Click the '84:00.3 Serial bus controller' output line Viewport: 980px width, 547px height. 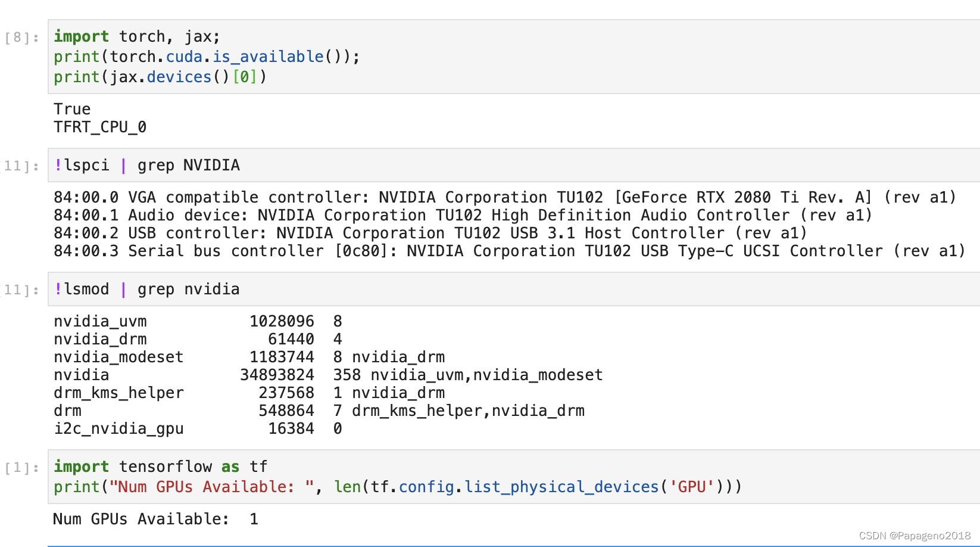510,251
